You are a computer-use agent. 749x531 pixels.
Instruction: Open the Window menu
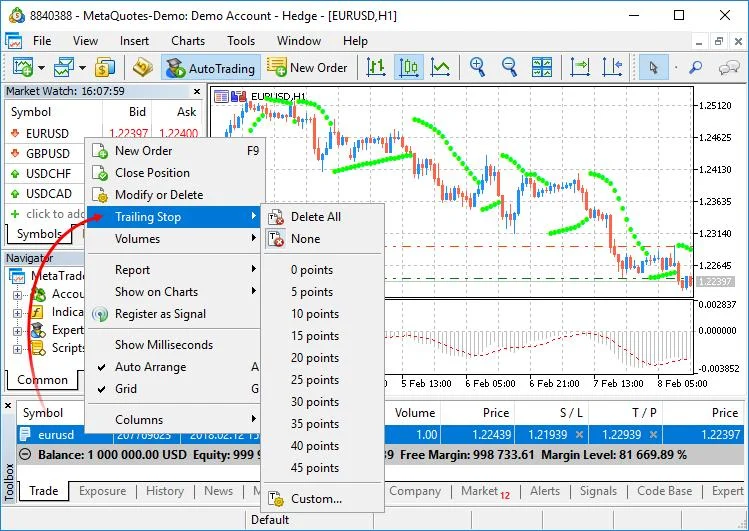click(x=299, y=41)
